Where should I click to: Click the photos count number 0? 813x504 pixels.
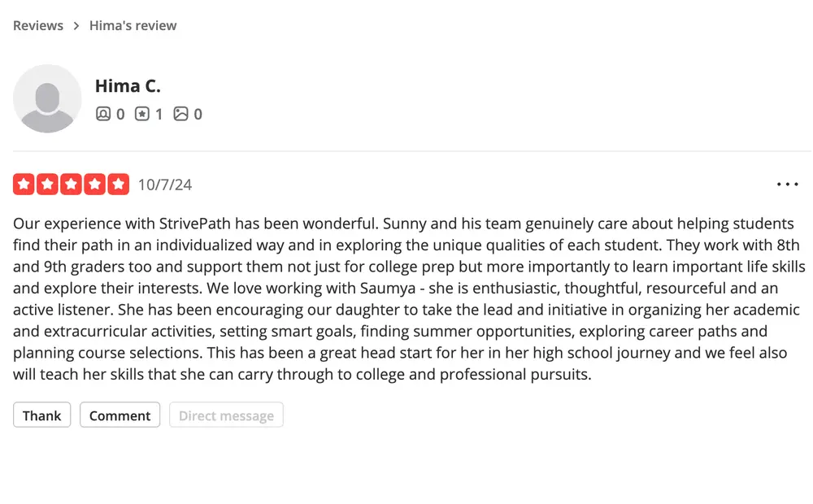198,114
